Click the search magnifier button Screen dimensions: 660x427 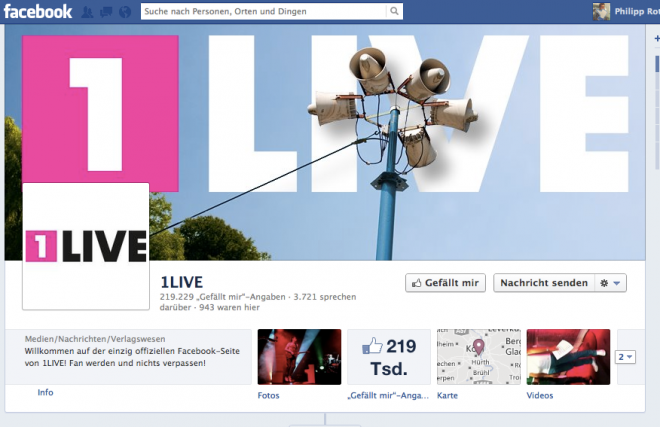(x=394, y=11)
